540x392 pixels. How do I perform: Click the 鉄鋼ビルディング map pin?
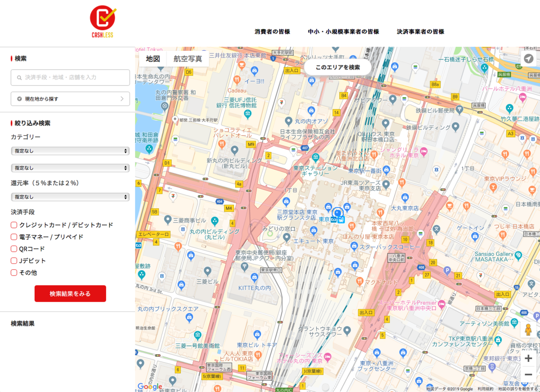point(456,128)
